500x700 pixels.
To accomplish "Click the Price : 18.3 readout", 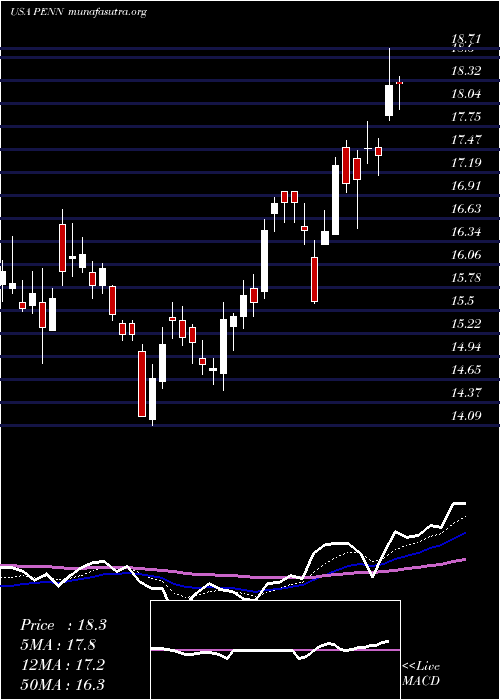I will (63, 625).
